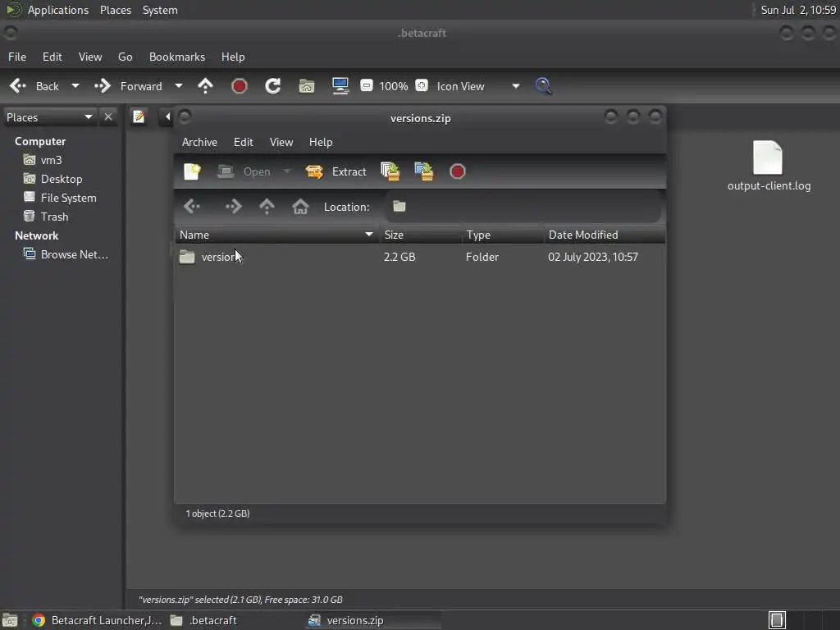This screenshot has width=840, height=630.
Task: Stop operation icon in archive manager
Action: coord(458,171)
